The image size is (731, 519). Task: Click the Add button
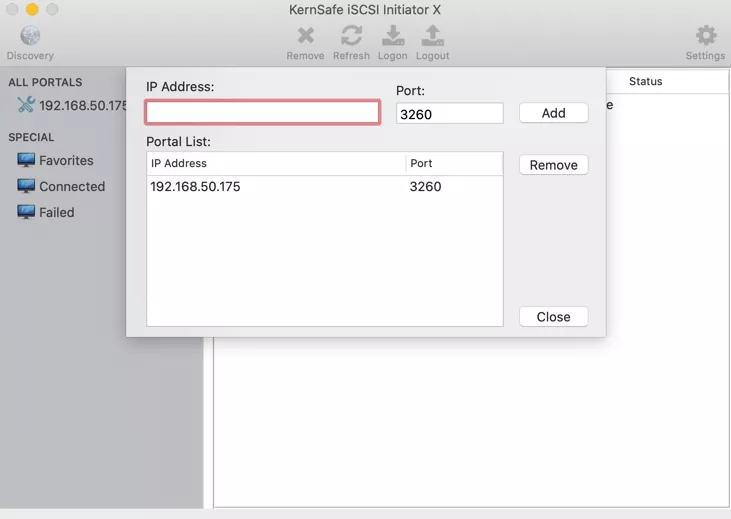click(x=553, y=113)
